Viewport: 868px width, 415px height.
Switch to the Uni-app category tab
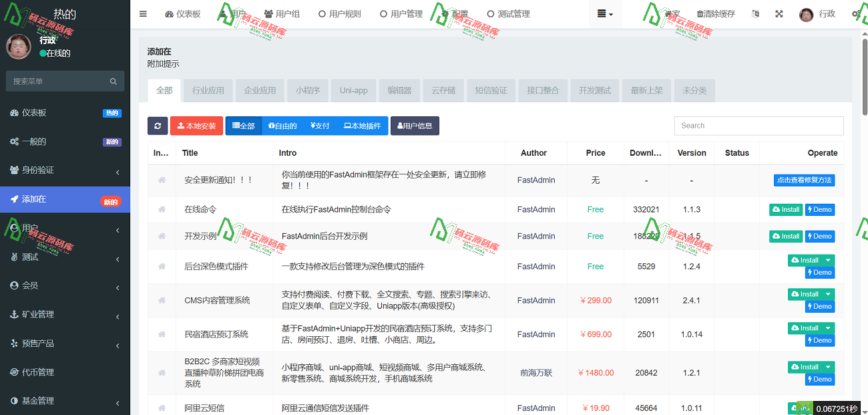(x=353, y=90)
